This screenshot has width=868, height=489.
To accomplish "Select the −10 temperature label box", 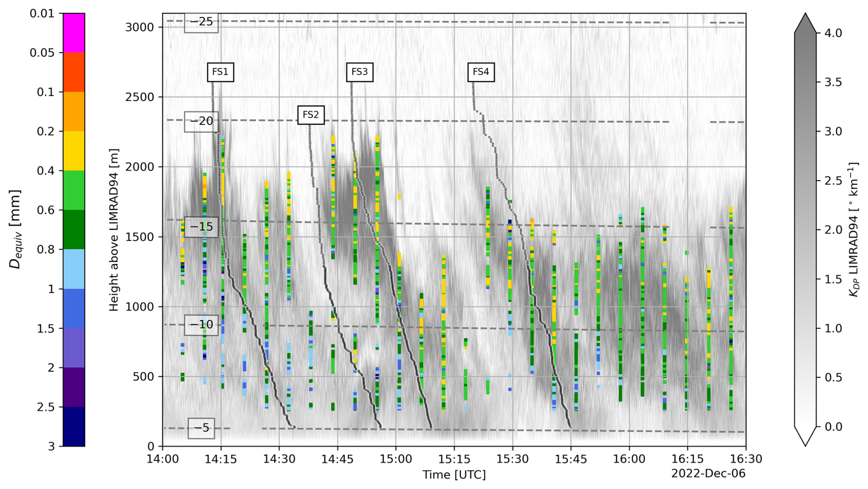I will 201,325.
